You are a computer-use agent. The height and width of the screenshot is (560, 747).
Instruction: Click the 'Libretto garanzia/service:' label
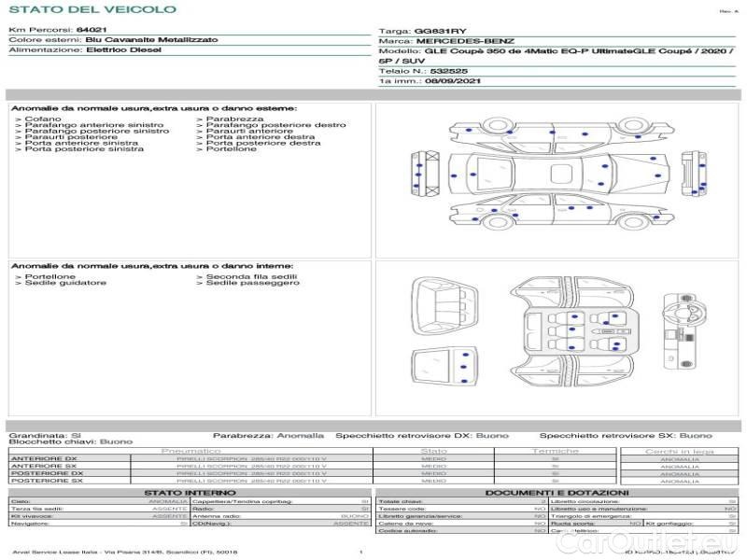[x=420, y=516]
